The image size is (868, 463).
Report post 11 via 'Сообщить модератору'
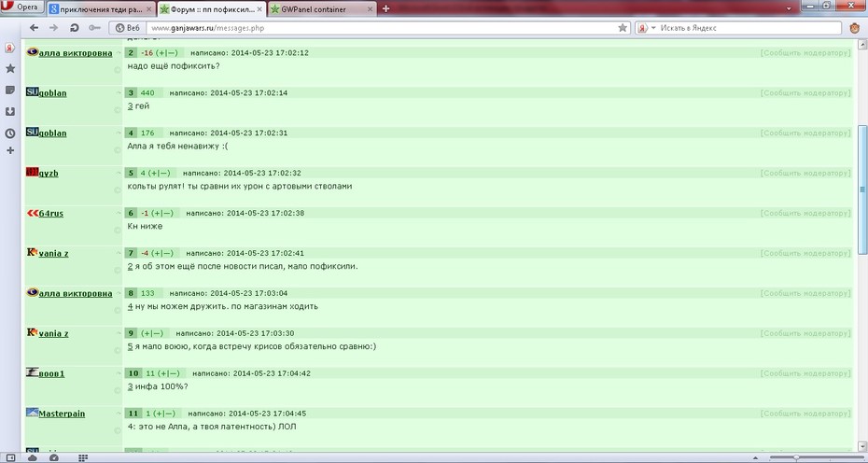click(805, 414)
